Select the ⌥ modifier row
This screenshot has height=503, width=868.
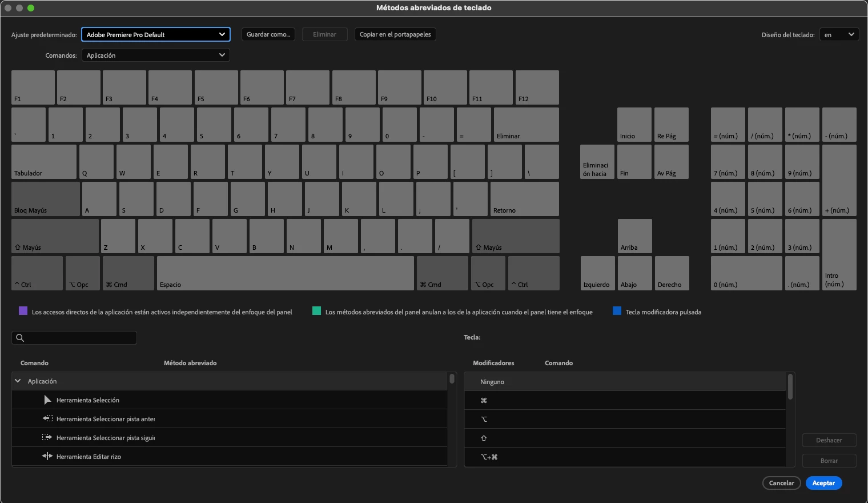625,420
